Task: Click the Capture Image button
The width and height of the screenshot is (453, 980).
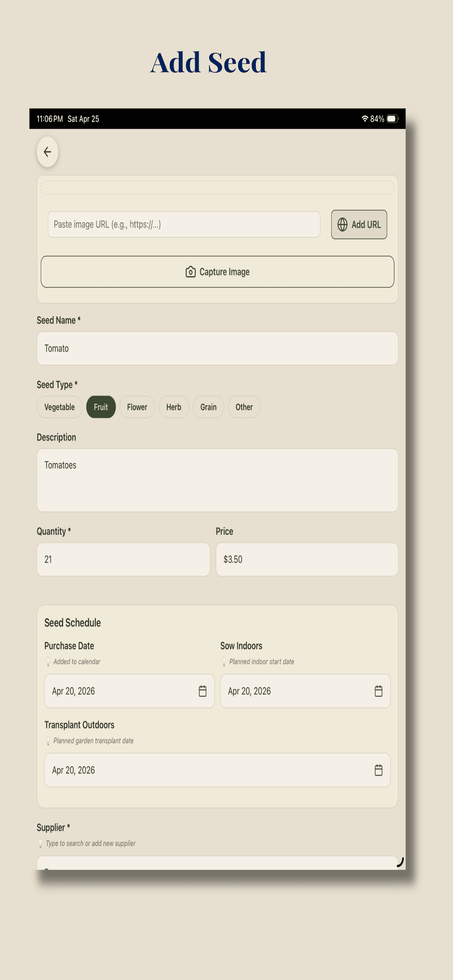Action: 217,272
